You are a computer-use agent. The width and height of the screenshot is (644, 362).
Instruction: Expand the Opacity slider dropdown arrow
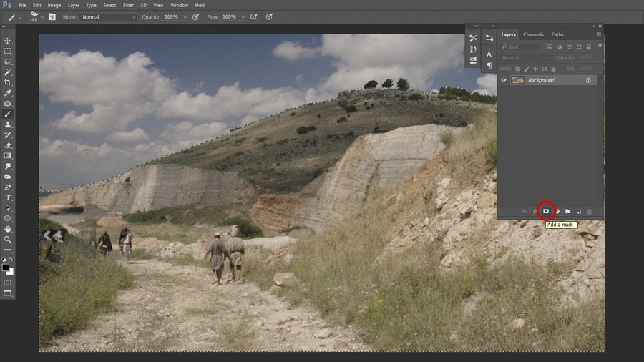(184, 16)
